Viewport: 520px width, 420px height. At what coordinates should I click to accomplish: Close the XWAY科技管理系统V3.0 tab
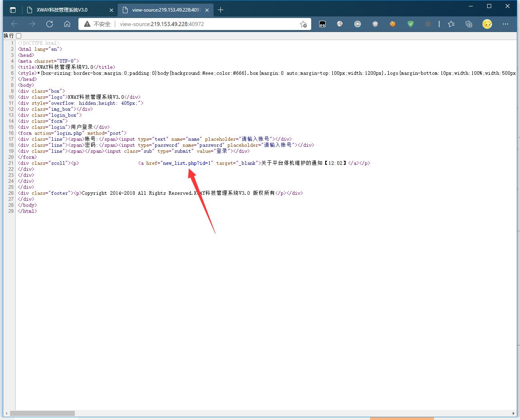(111, 10)
